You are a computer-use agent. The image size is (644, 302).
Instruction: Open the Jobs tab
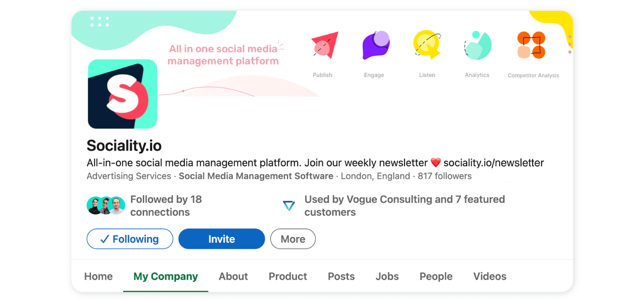point(387,276)
